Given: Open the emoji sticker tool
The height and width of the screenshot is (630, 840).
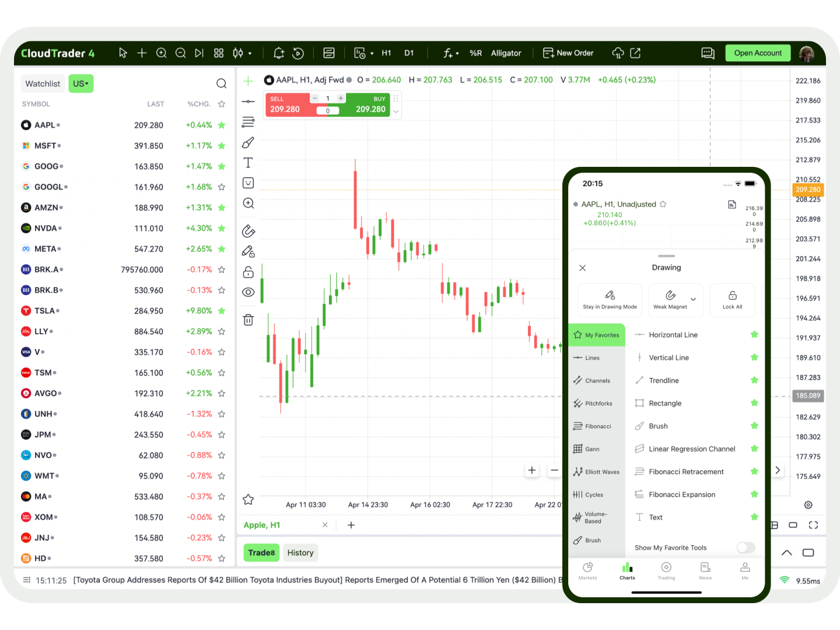Looking at the screenshot, I should pos(249,183).
